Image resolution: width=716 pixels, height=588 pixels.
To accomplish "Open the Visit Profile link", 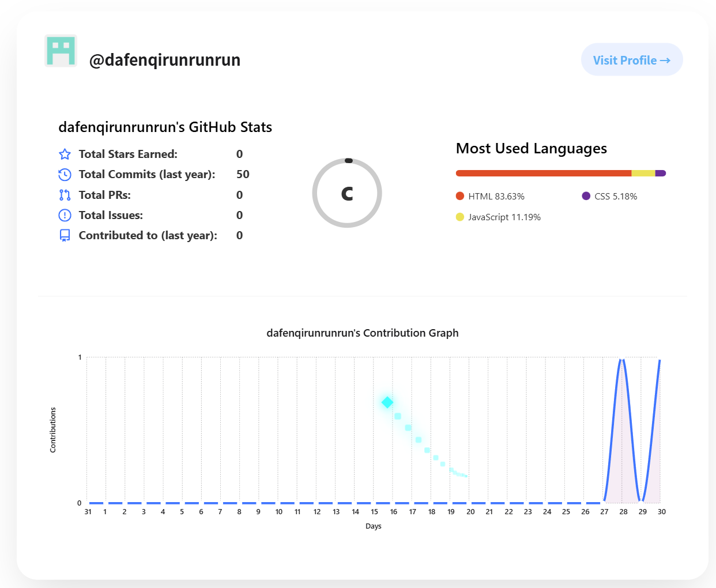I will pyautogui.click(x=631, y=60).
